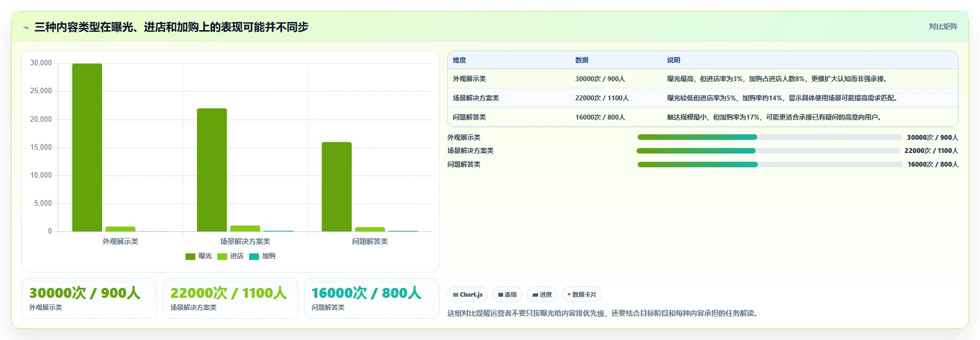This screenshot has height=340, width=980.
Task: Click the 场景解决方案类 x-axis label
Action: 245,241
